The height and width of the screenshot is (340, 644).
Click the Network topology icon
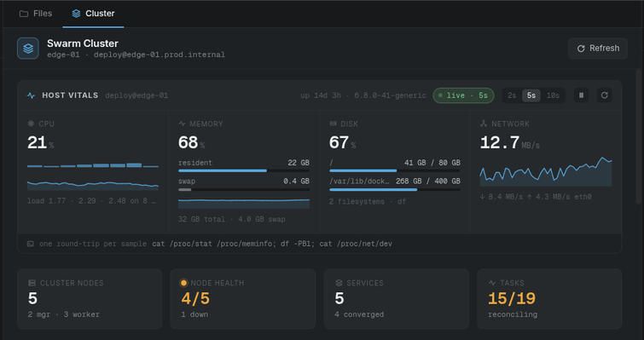point(484,124)
